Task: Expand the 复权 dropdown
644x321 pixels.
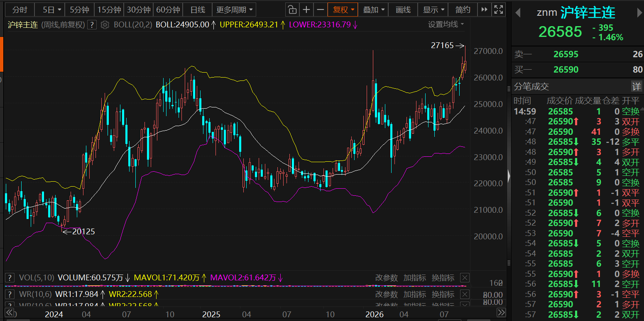Action: 343,10
